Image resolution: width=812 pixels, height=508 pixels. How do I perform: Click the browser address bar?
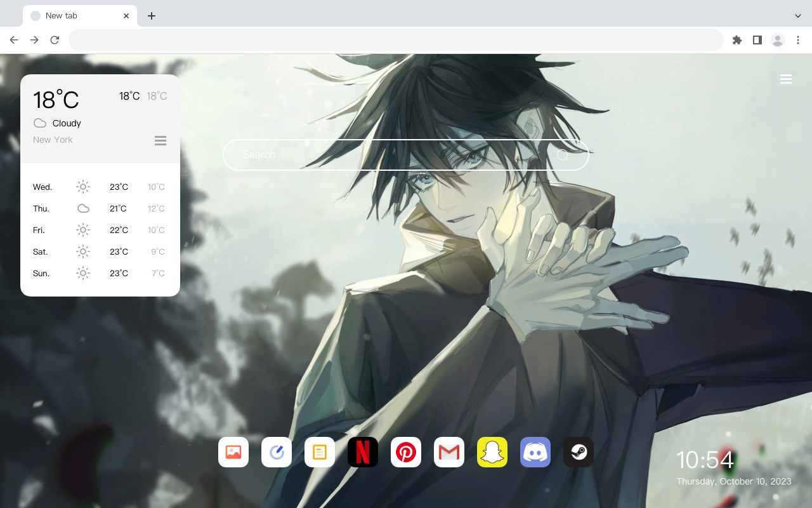pyautogui.click(x=396, y=40)
